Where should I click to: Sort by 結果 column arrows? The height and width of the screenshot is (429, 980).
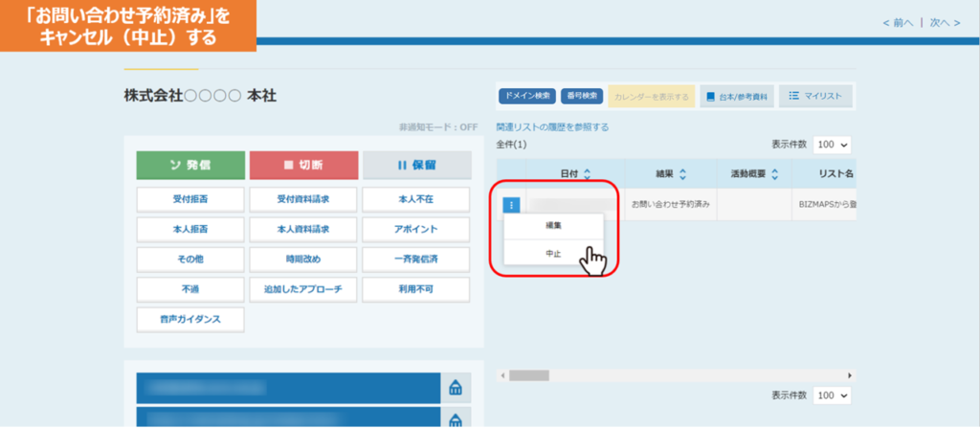point(682,174)
